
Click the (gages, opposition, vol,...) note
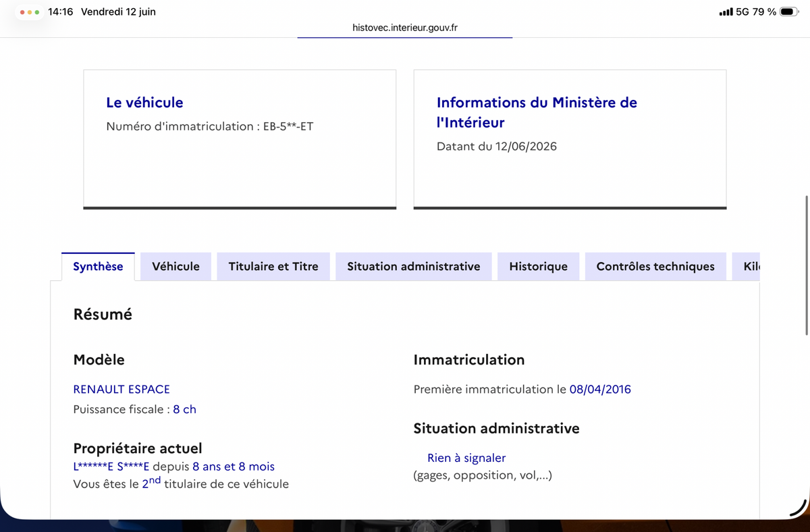[483, 475]
